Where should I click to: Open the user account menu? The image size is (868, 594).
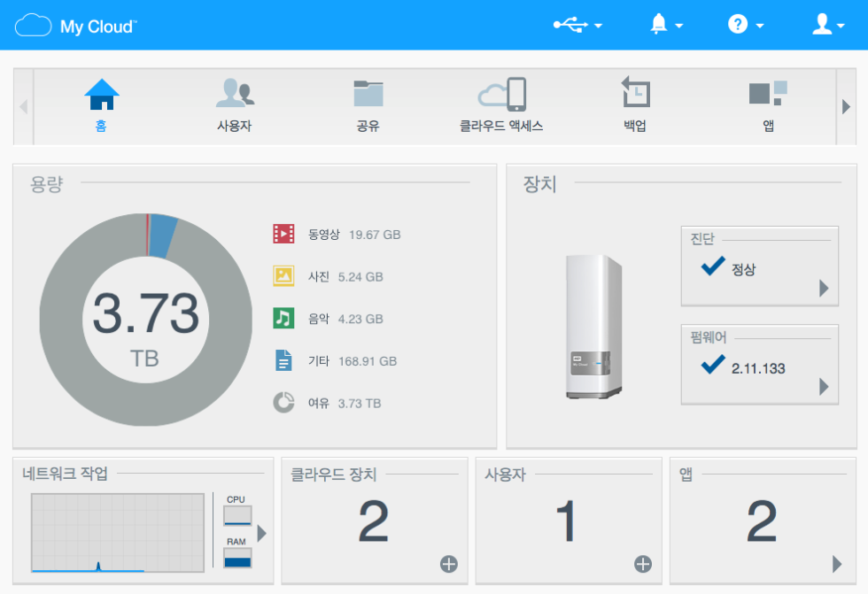pos(828,25)
